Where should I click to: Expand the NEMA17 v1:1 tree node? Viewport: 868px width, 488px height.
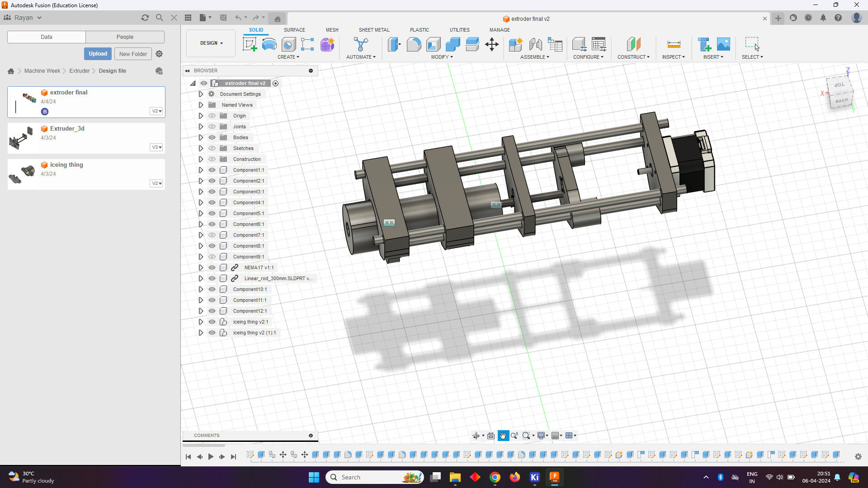201,267
